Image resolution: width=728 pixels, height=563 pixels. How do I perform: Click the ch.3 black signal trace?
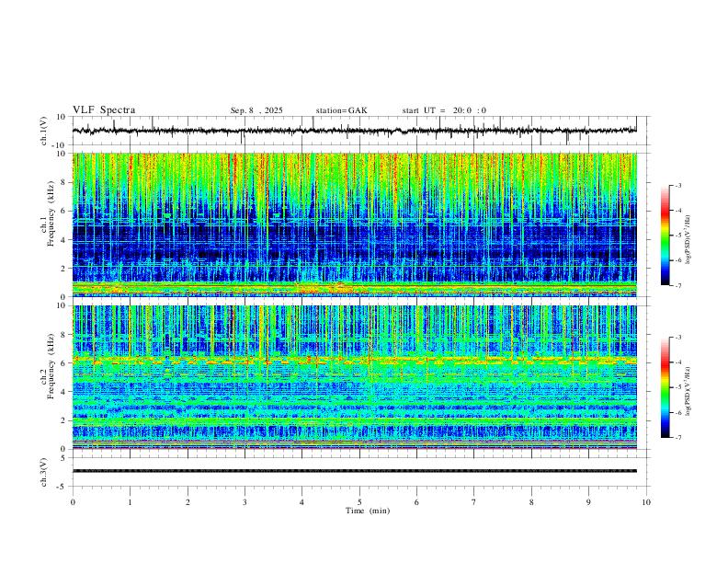click(355, 471)
